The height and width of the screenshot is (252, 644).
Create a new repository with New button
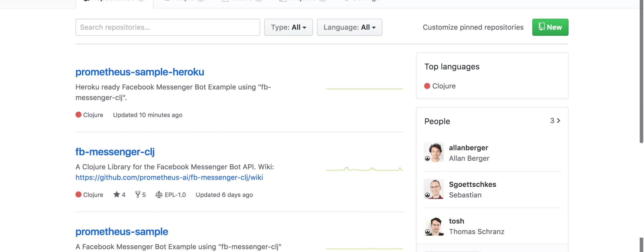550,27
